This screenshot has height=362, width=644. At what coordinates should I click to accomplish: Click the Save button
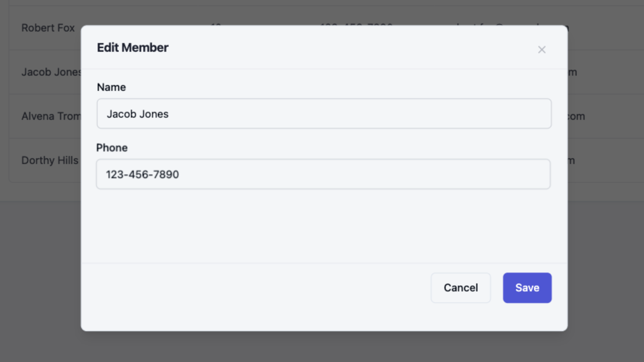pyautogui.click(x=527, y=288)
